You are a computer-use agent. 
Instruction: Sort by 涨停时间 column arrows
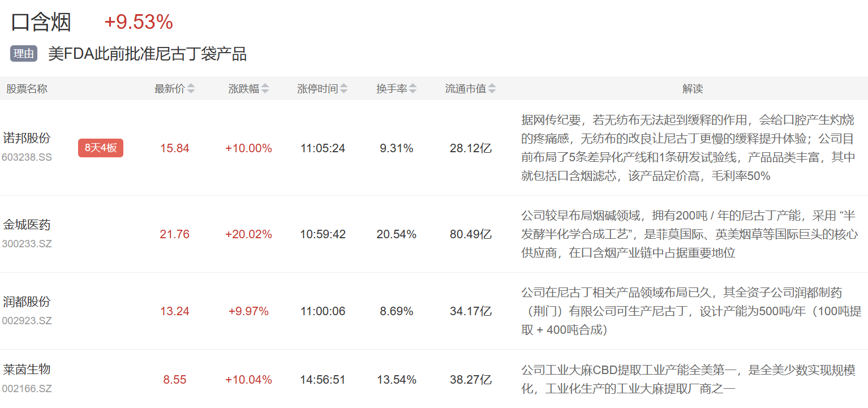(x=344, y=89)
